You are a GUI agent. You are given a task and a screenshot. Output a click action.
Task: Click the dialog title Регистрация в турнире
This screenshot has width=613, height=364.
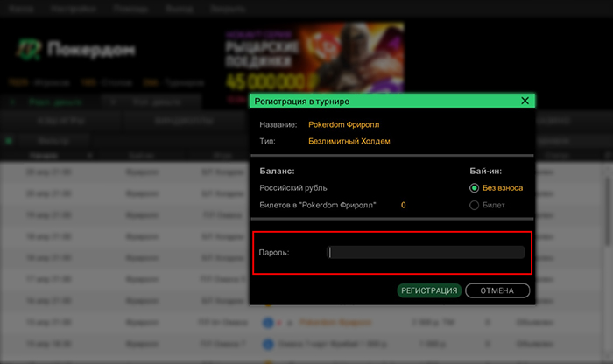pyautogui.click(x=302, y=101)
